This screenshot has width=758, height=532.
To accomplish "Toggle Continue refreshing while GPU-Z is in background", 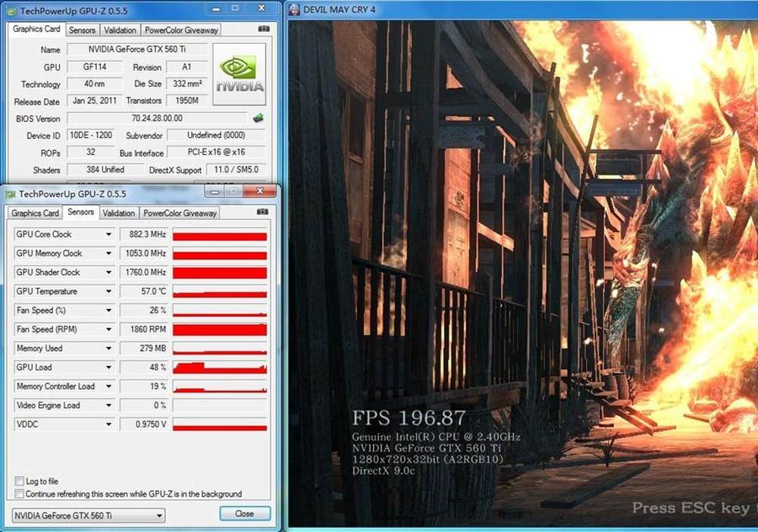I will pos(20,494).
